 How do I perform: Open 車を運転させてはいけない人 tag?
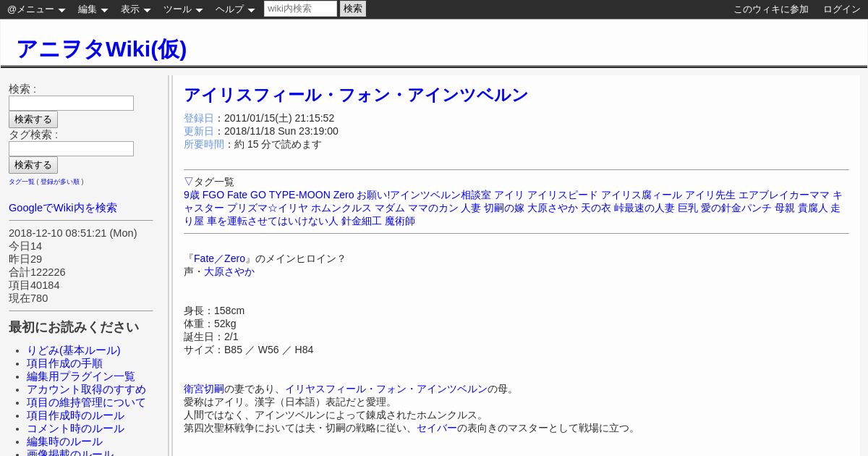(273, 221)
